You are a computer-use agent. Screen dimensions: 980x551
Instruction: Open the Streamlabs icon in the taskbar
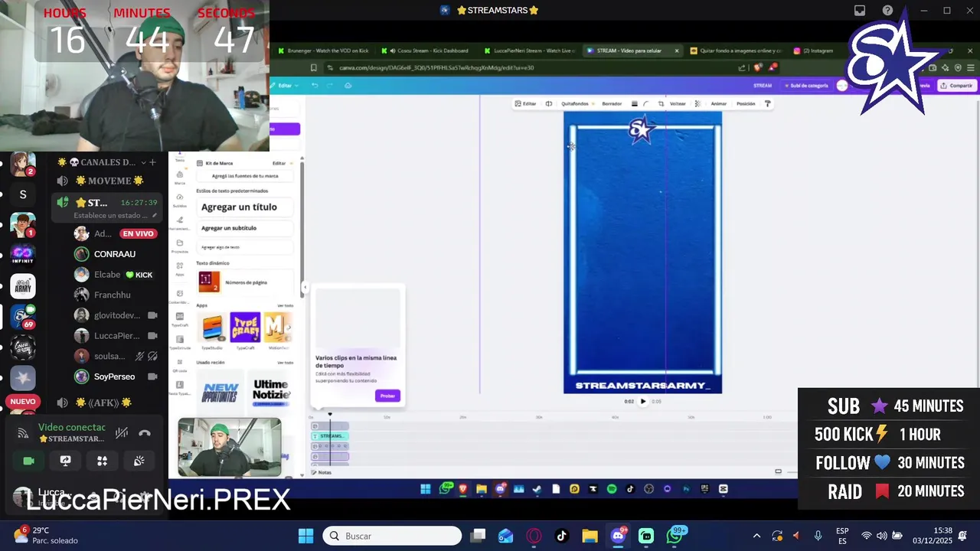pos(646,536)
